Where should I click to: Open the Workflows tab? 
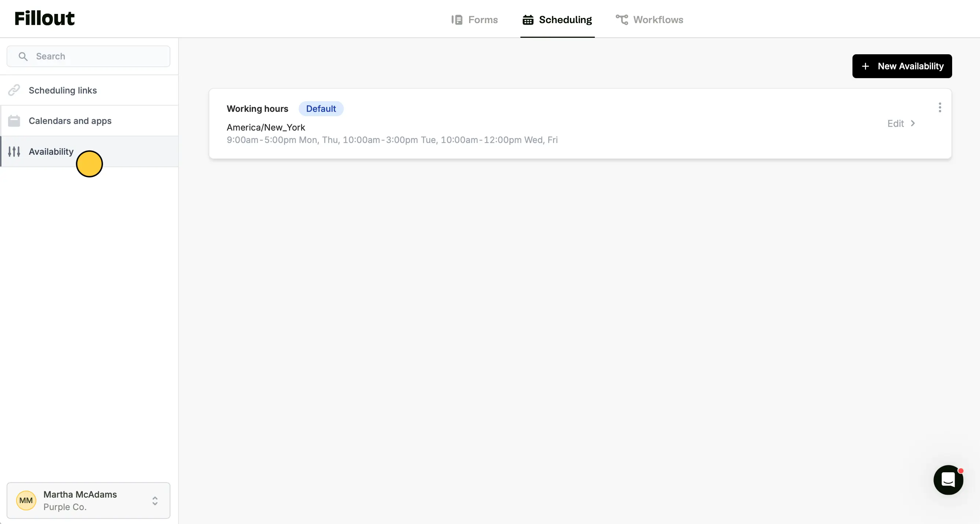[x=649, y=19]
